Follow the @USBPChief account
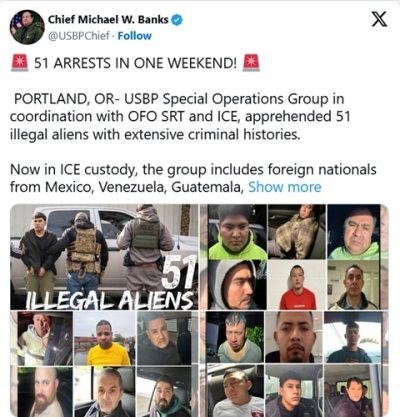 coord(134,36)
